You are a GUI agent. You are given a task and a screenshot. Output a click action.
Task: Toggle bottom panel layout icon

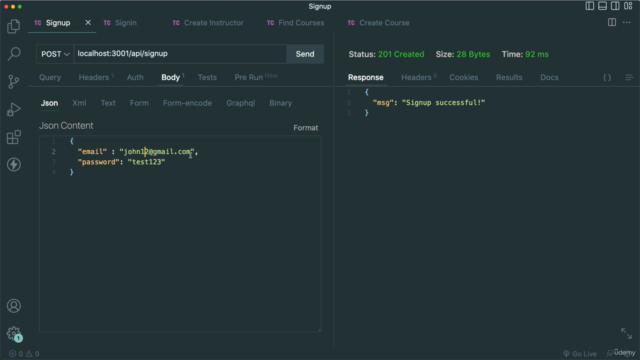[x=602, y=6]
